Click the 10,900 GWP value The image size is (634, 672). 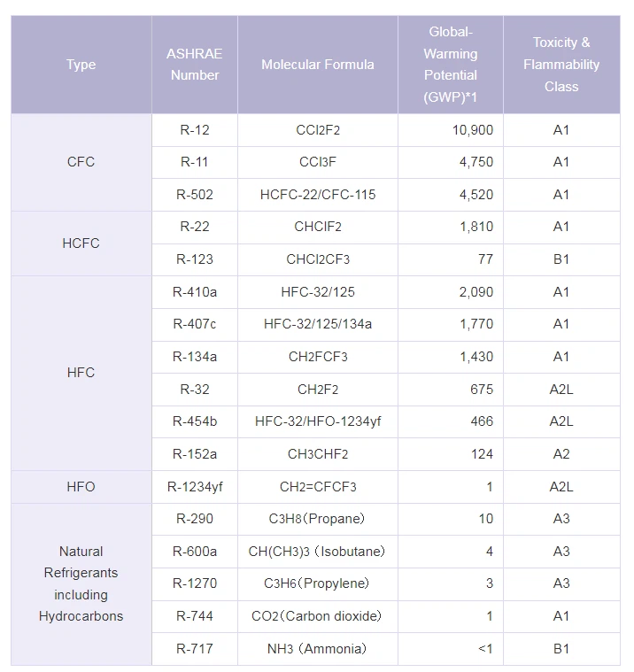[x=470, y=130]
